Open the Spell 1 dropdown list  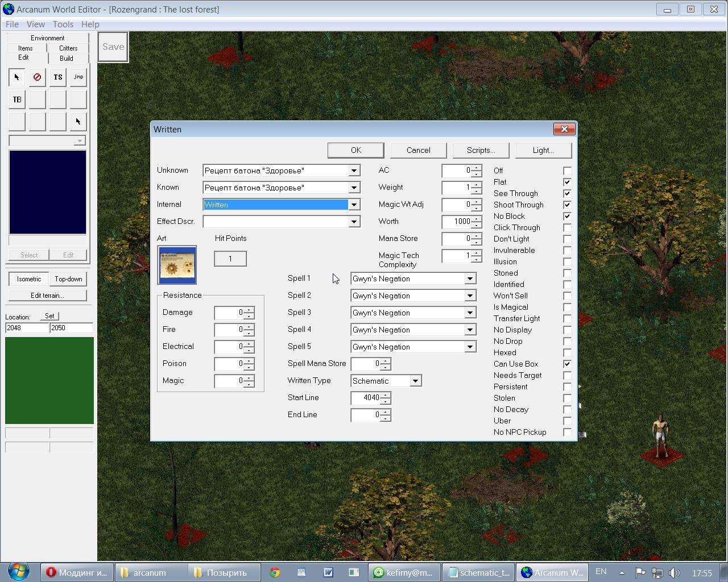470,278
